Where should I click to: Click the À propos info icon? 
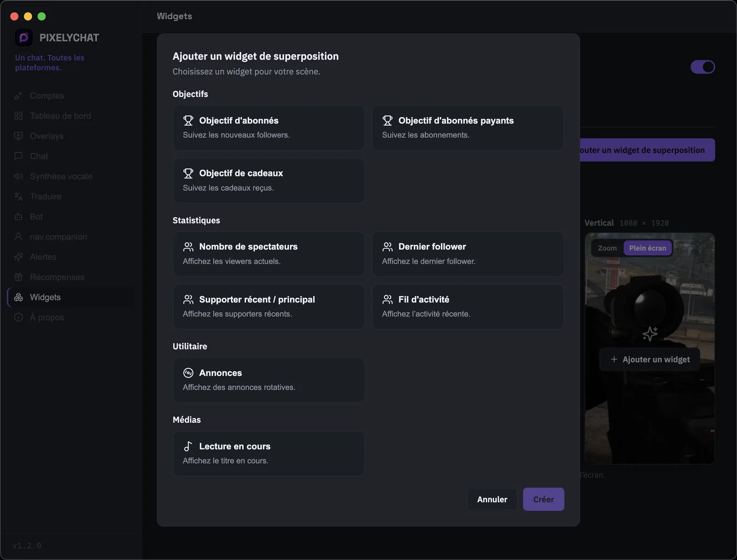[x=18, y=317]
